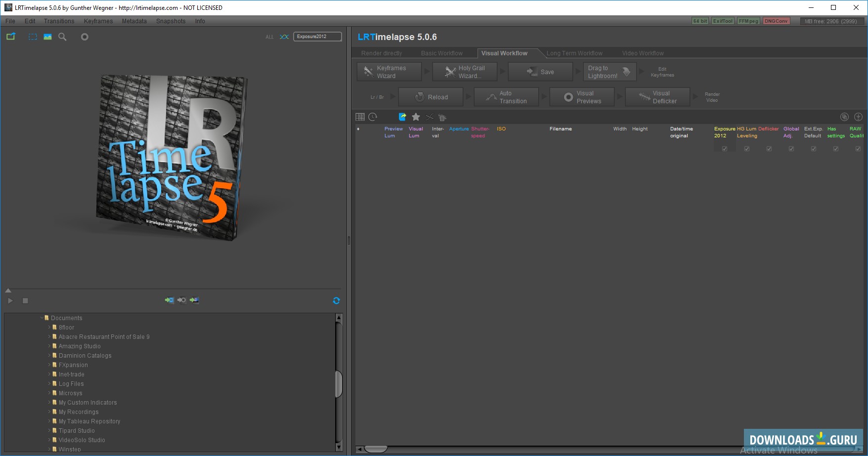Click the preview timeline slider handle
This screenshot has height=456, width=868.
pos(8,290)
